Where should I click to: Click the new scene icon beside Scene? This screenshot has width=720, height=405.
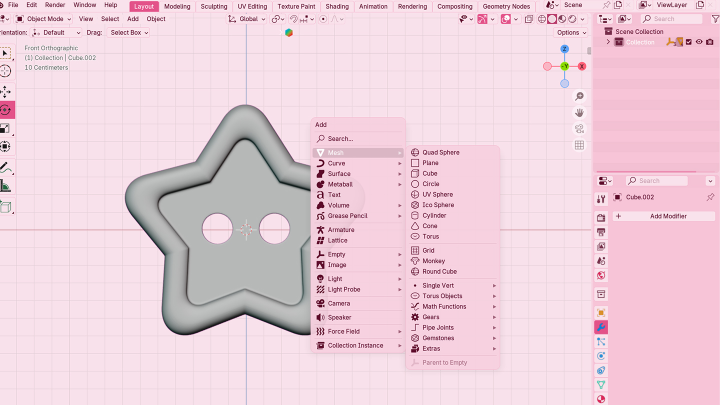pyautogui.click(x=618, y=5)
